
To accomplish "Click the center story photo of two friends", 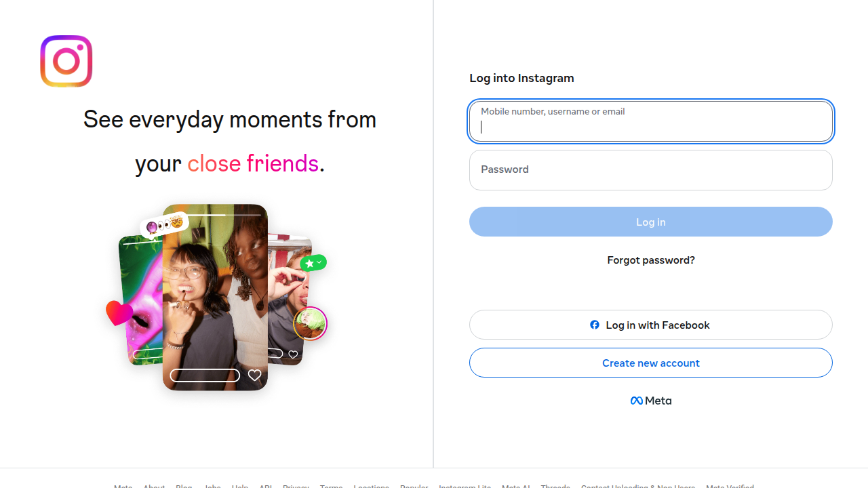I will point(215,297).
